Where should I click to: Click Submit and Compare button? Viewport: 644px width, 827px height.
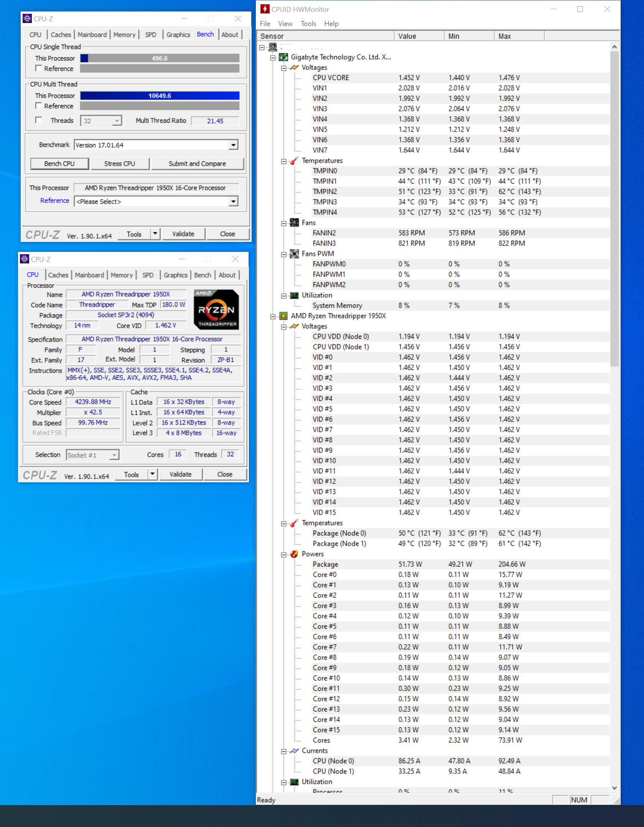click(x=198, y=164)
